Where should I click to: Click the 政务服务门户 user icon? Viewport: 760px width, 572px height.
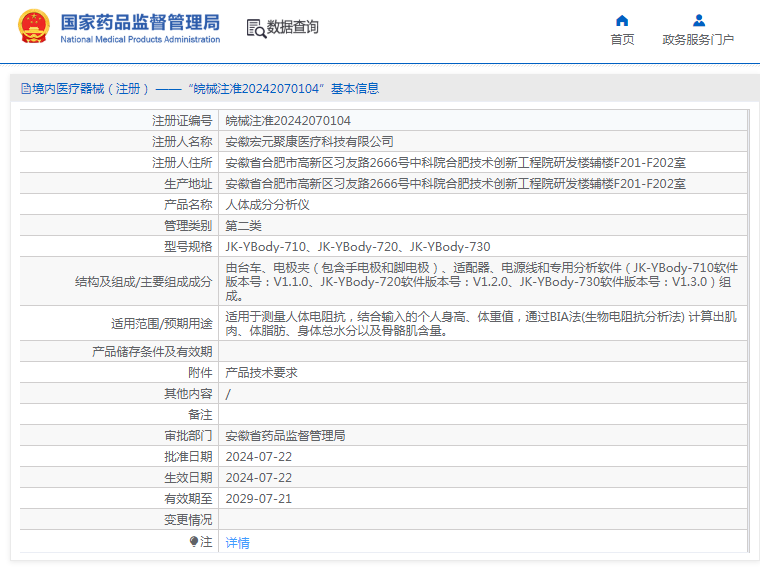[698, 20]
